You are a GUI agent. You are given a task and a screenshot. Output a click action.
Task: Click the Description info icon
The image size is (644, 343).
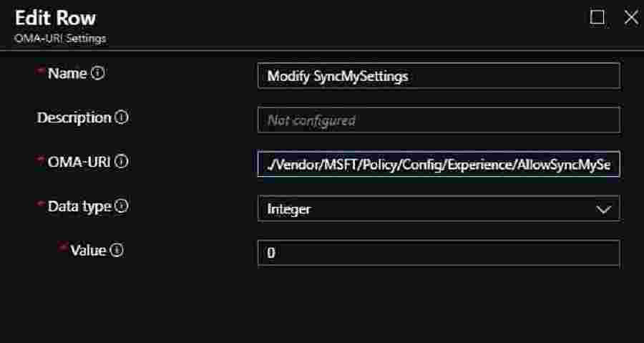[x=122, y=118]
